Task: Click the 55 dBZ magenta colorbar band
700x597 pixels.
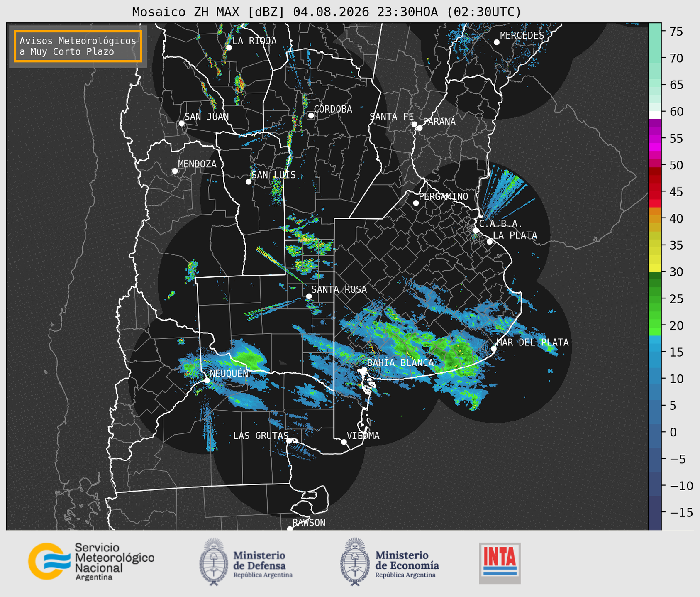Action: tap(655, 138)
